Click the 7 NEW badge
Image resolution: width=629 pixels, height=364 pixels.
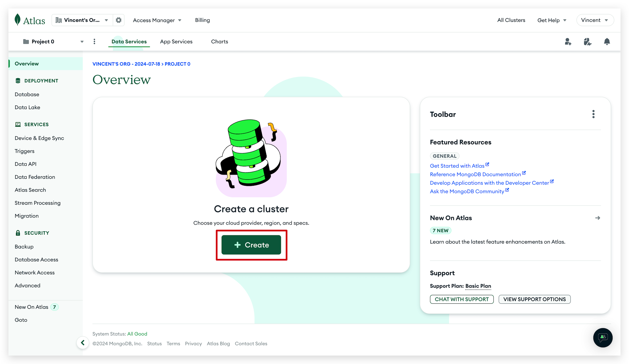pos(441,231)
